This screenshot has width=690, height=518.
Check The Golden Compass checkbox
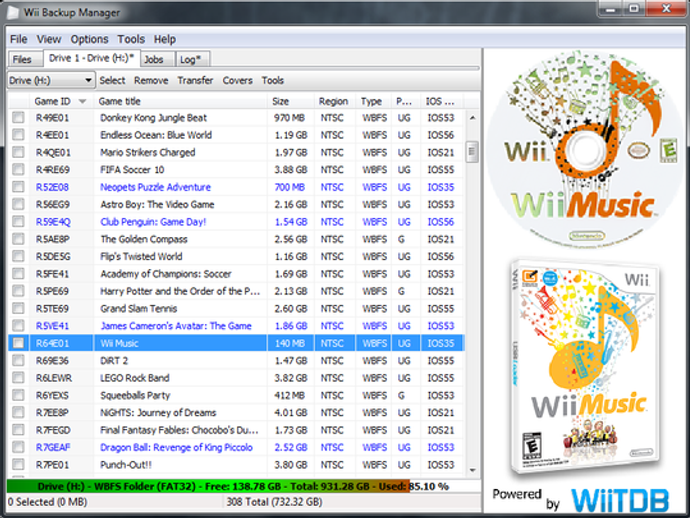coord(18,239)
